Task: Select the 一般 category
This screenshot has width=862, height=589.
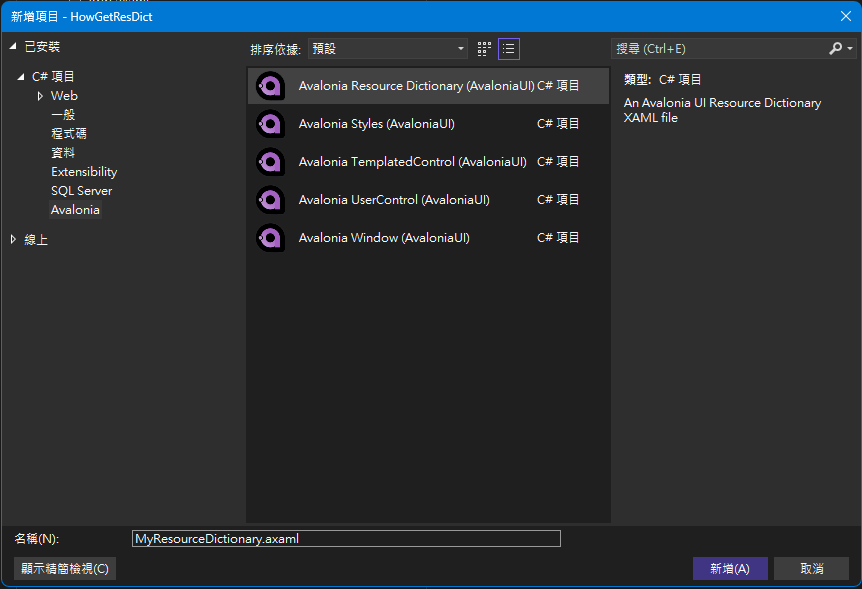Action: (x=63, y=114)
